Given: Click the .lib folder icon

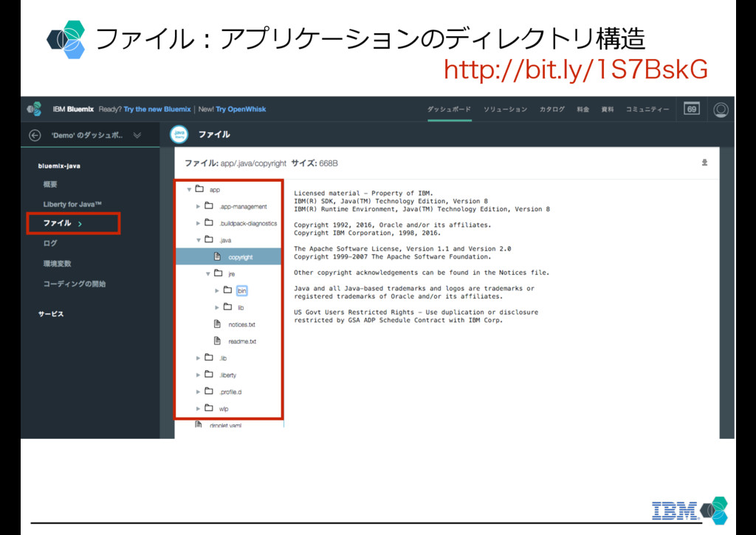Looking at the screenshot, I should 209,358.
